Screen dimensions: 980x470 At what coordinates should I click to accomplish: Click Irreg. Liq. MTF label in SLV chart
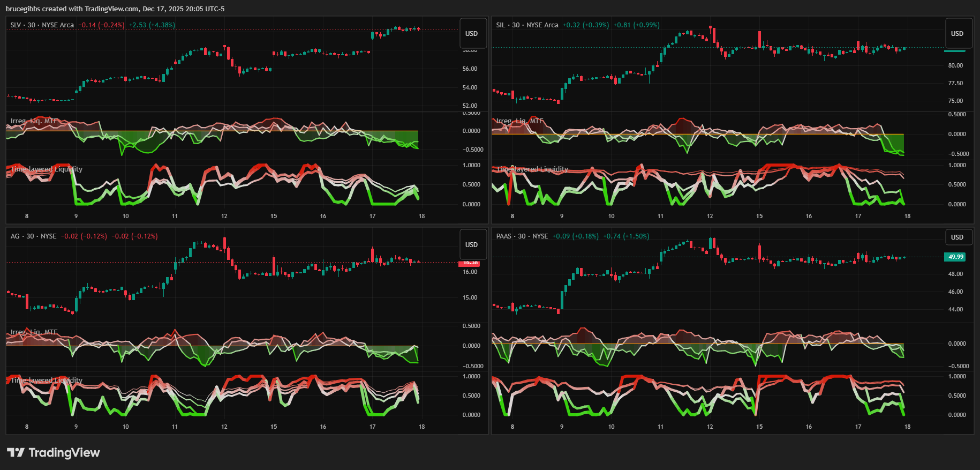click(x=34, y=121)
